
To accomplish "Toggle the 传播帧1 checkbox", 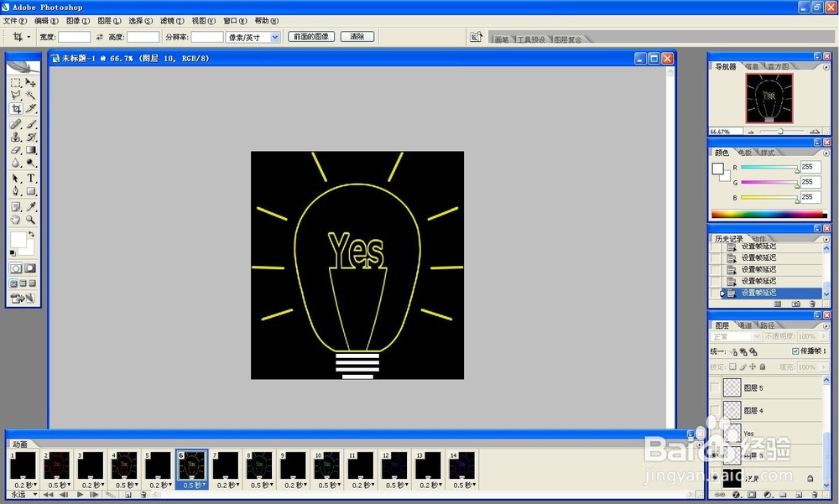I will [795, 351].
